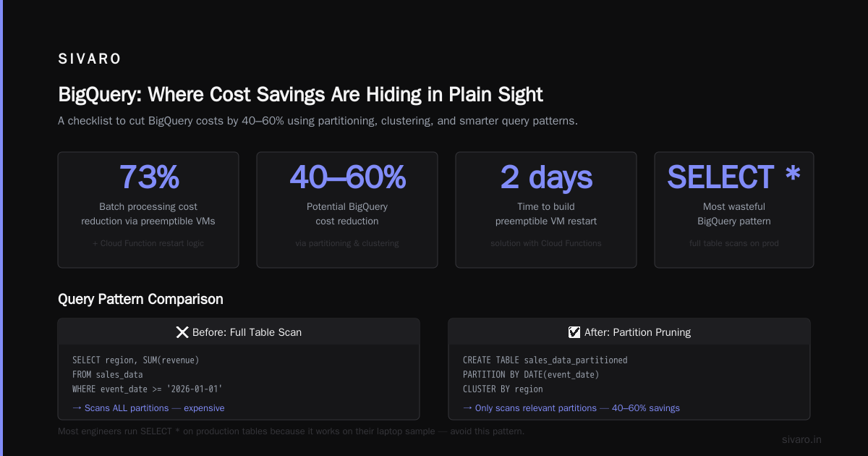Click the 'PARTITION BY DATE(event_date)' line
The height and width of the screenshot is (456, 868).
click(531, 374)
